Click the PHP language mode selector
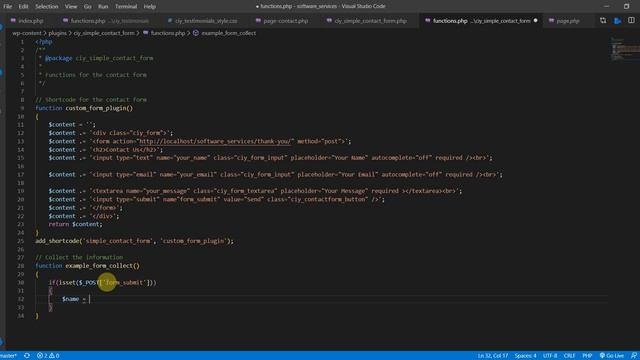 tap(587, 356)
